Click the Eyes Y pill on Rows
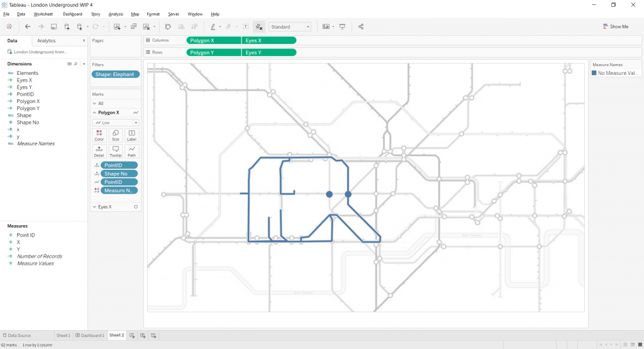Image resolution: width=644 pixels, height=349 pixels. point(269,53)
